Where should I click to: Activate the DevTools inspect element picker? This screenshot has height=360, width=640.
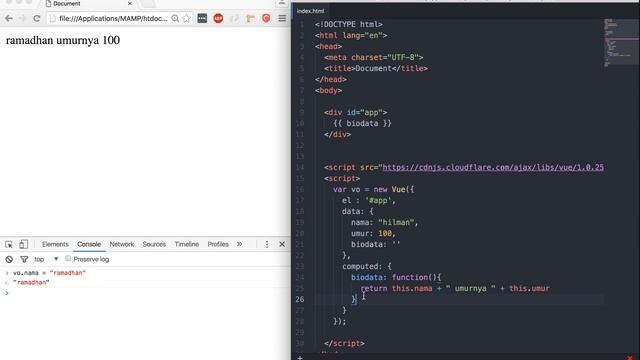tap(9, 244)
